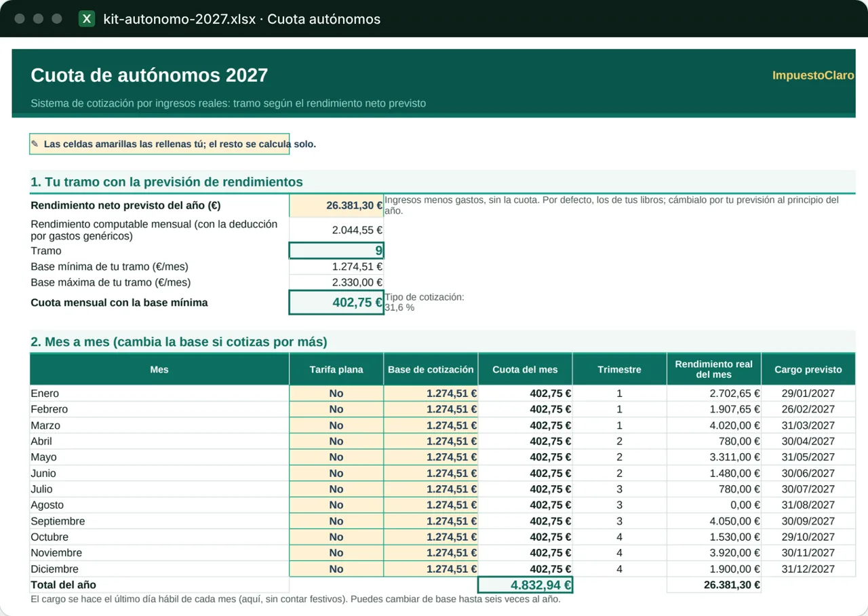Click the total Rendimiento 26.381,30 € at bottom
868x616 pixels.
[713, 585]
